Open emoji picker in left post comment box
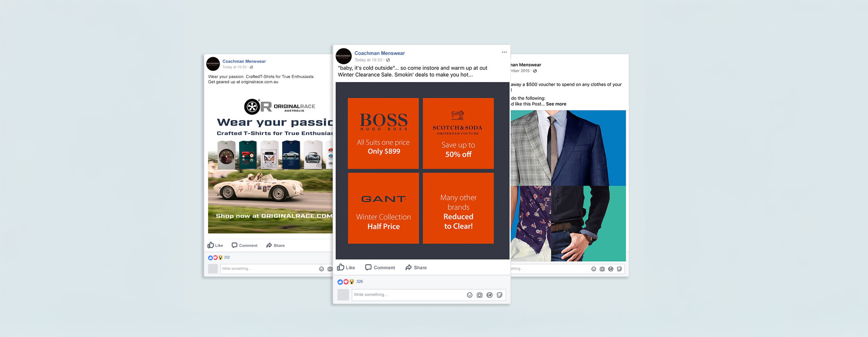This screenshot has height=337, width=868. coord(321,269)
